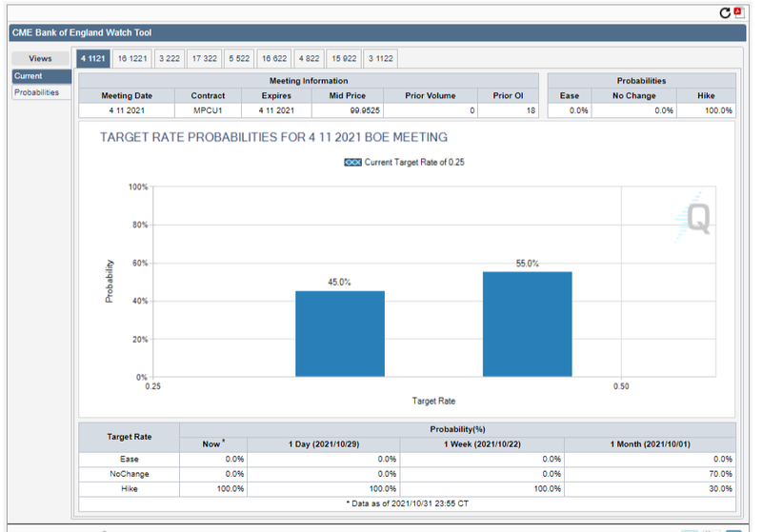Select the Current view in sidebar
Image resolution: width=762 pixels, height=532 pixels.
tap(42, 76)
